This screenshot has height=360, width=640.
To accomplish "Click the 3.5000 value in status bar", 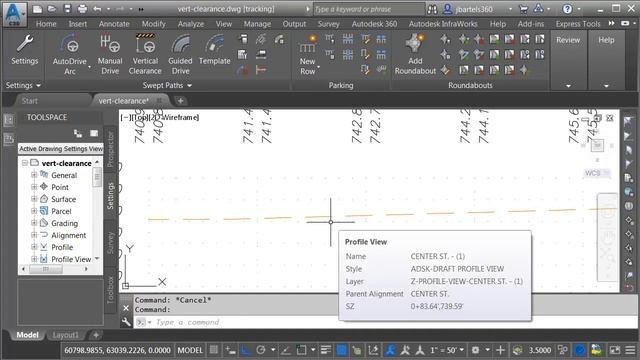I will 540,350.
